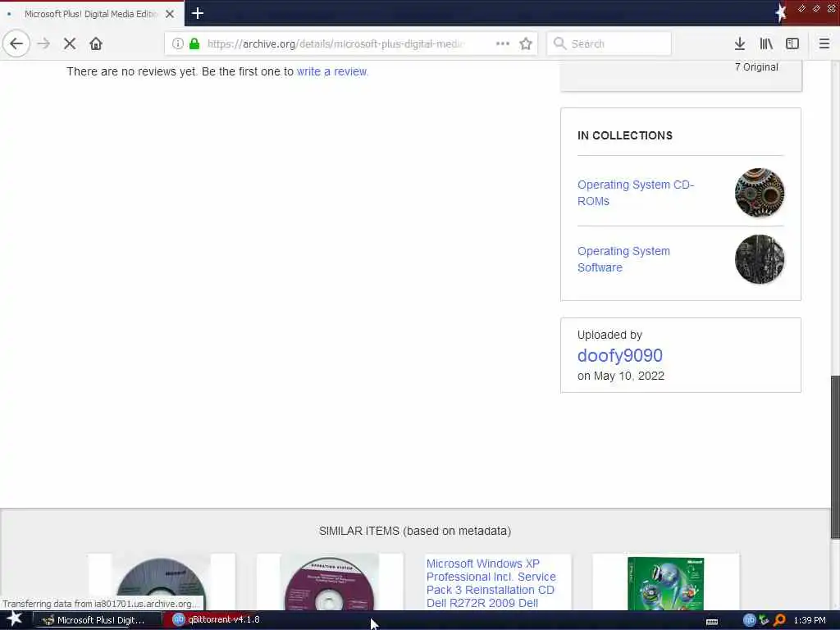Switch to qBittorrent v4.1.8 taskbar window
Screen dimensions: 840x630
coord(217,619)
